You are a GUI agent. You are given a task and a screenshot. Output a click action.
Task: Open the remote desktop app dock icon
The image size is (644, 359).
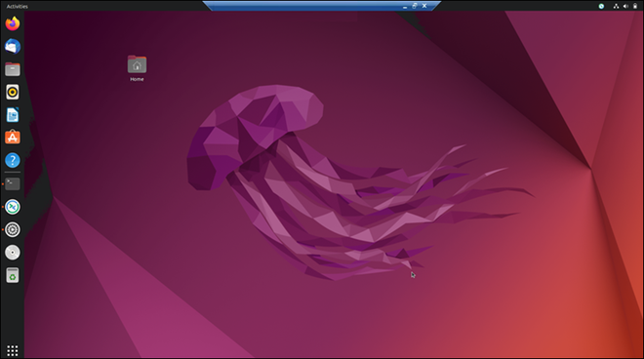click(13, 207)
